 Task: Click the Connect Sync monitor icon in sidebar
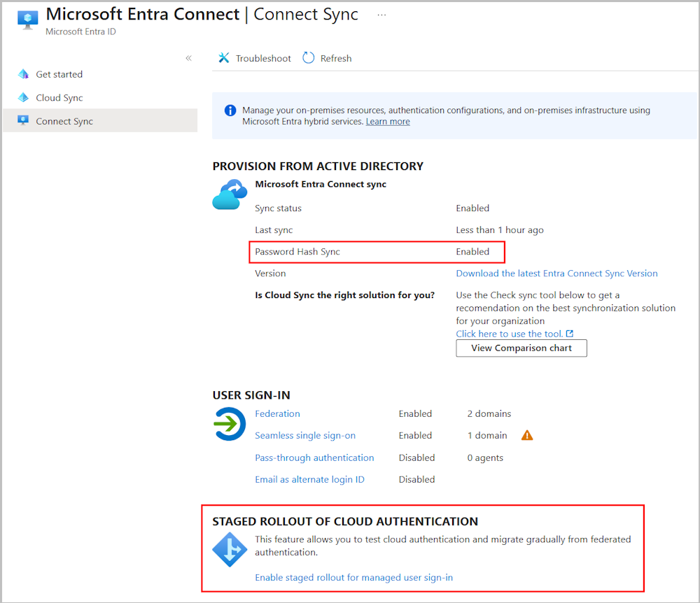(23, 120)
